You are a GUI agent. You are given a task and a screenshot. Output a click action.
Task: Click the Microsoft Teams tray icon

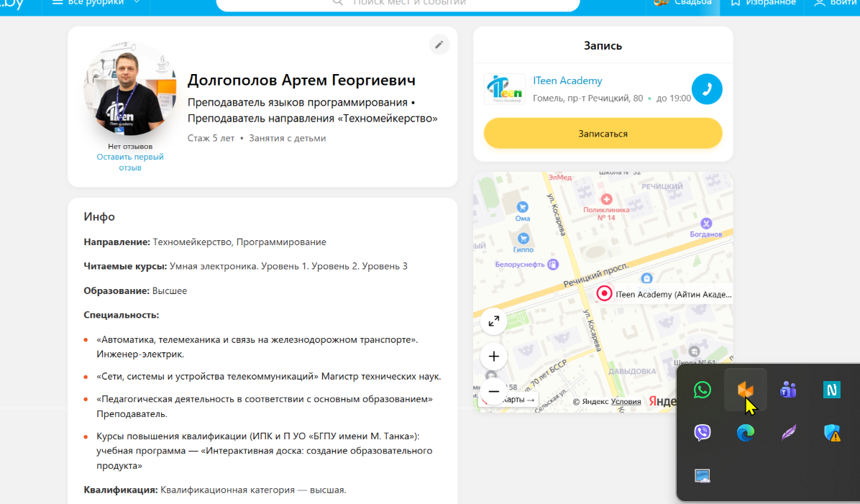tap(788, 390)
